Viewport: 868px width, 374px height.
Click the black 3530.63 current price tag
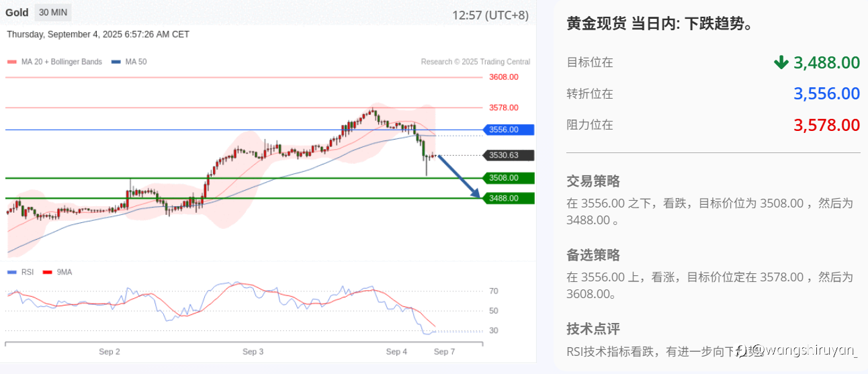(x=509, y=155)
